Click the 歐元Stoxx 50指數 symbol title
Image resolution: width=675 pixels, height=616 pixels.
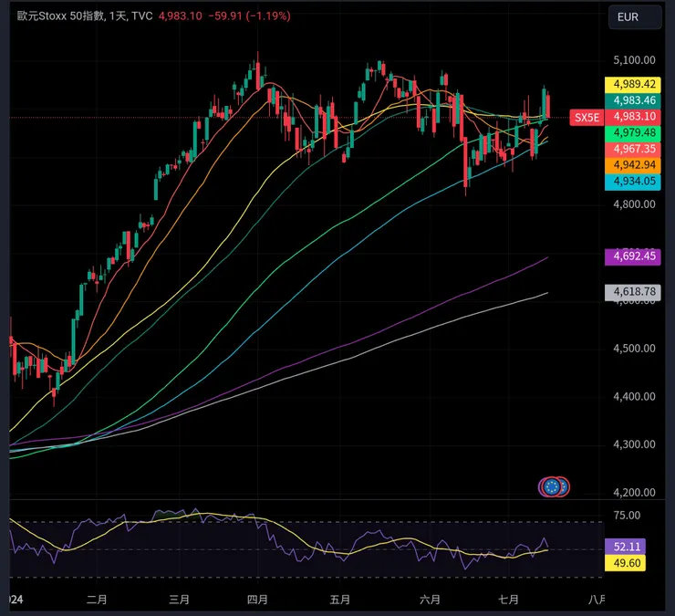coord(60,16)
